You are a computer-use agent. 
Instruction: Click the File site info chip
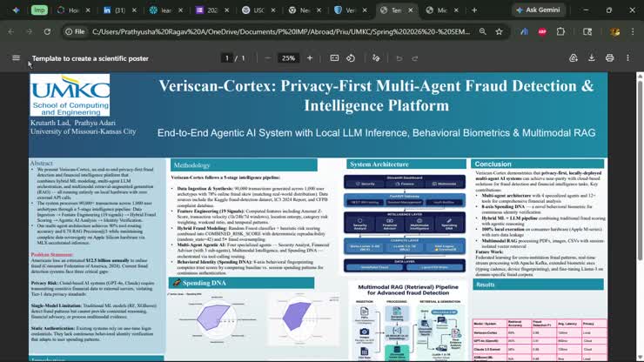(75, 31)
